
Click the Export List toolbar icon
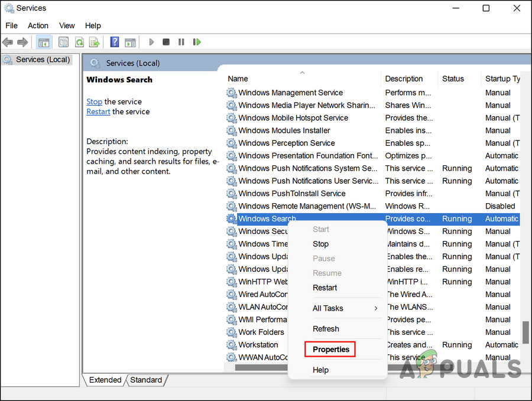pos(94,42)
